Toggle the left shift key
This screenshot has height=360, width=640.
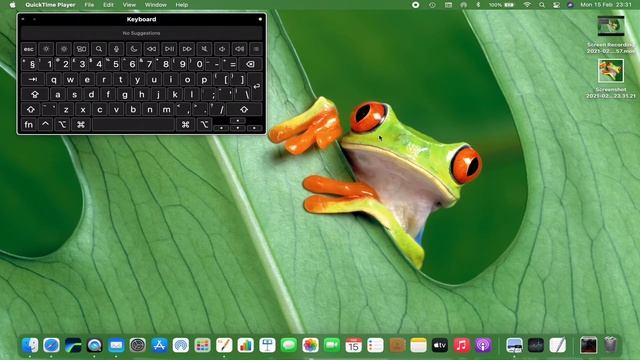tap(31, 109)
